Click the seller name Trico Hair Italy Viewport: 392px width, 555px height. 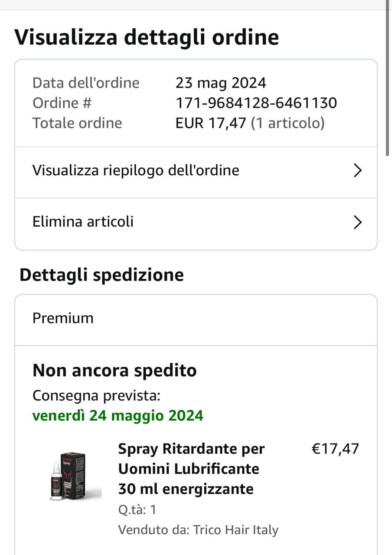point(235,530)
